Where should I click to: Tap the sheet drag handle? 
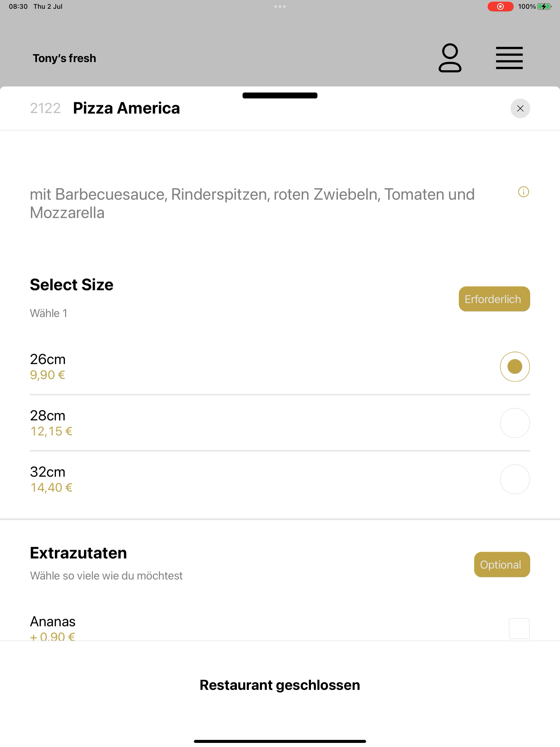tap(280, 96)
